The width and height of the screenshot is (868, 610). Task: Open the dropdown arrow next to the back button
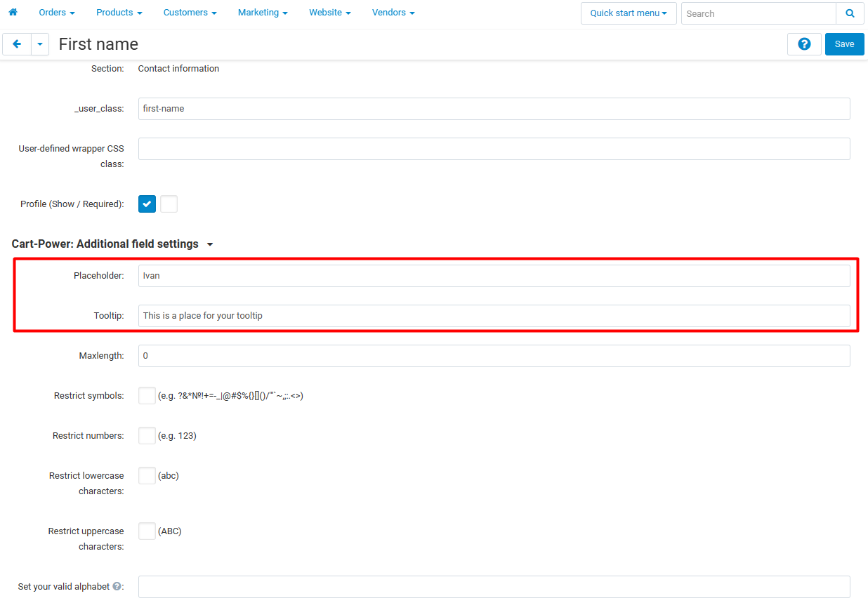pyautogui.click(x=39, y=44)
